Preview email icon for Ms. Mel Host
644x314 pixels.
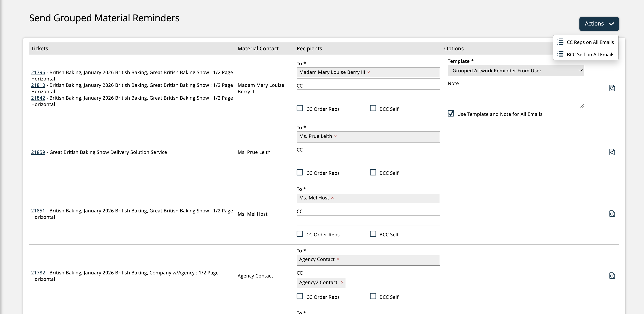[612, 214]
